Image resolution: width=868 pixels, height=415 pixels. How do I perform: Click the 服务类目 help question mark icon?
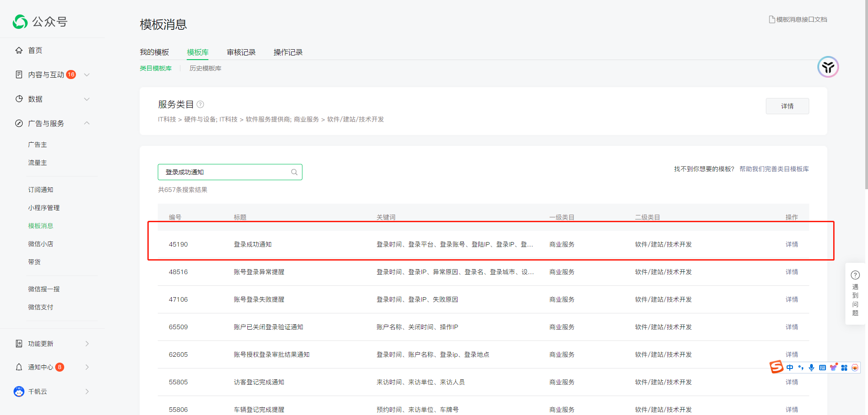click(200, 104)
